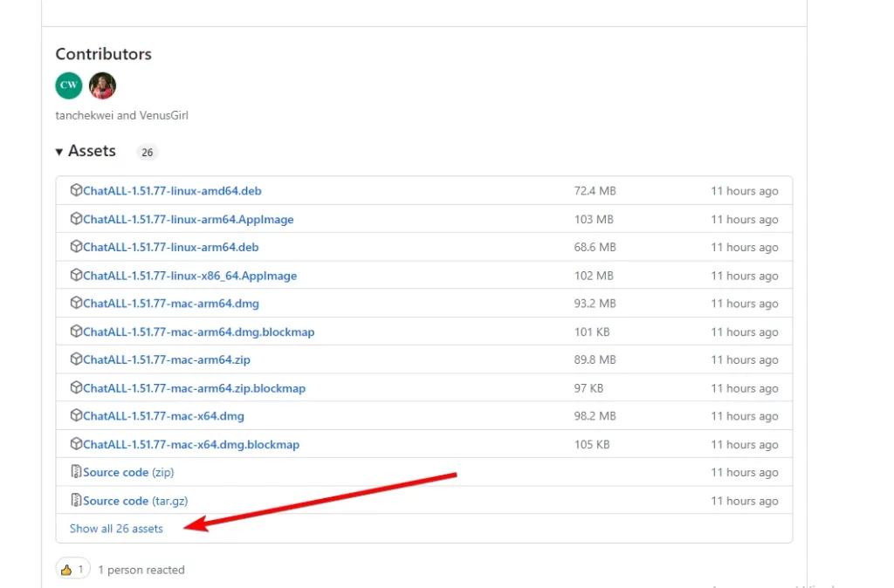The width and height of the screenshot is (894, 588).
Task: Download Source code (tar.gz)
Action: click(x=135, y=501)
